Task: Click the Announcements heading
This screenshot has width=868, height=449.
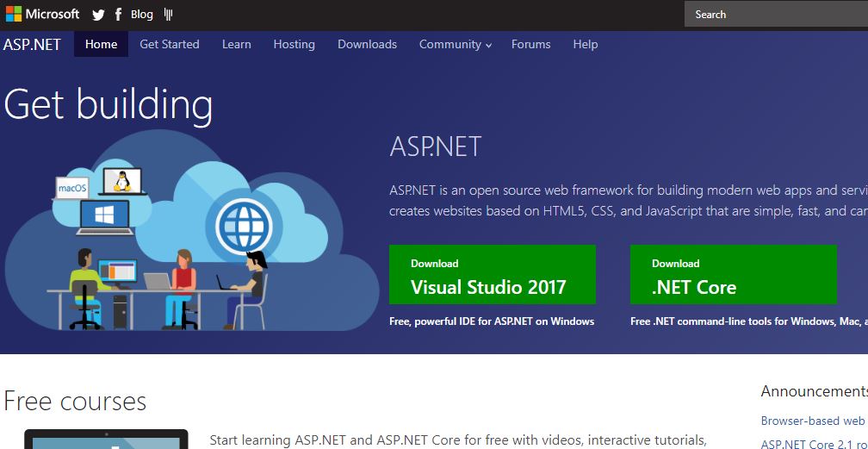Action: (x=815, y=390)
